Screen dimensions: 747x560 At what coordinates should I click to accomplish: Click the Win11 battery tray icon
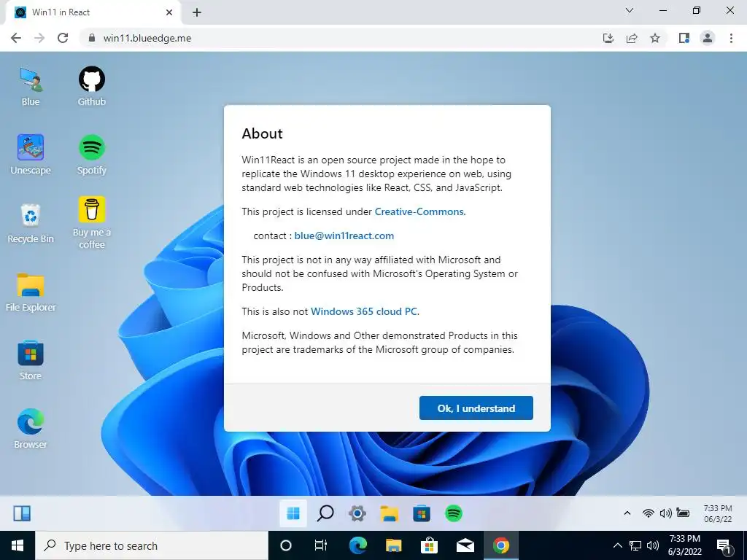pos(683,513)
